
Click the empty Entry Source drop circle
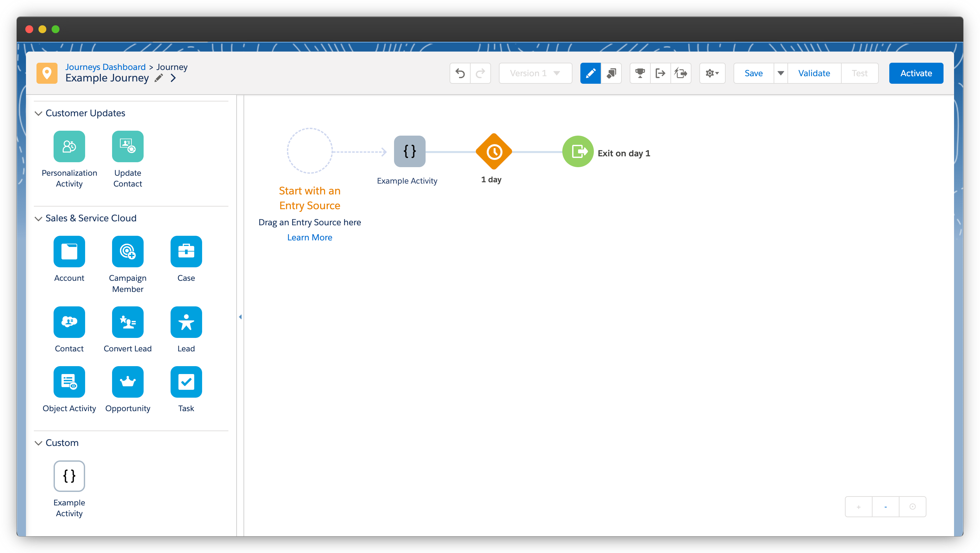(310, 150)
